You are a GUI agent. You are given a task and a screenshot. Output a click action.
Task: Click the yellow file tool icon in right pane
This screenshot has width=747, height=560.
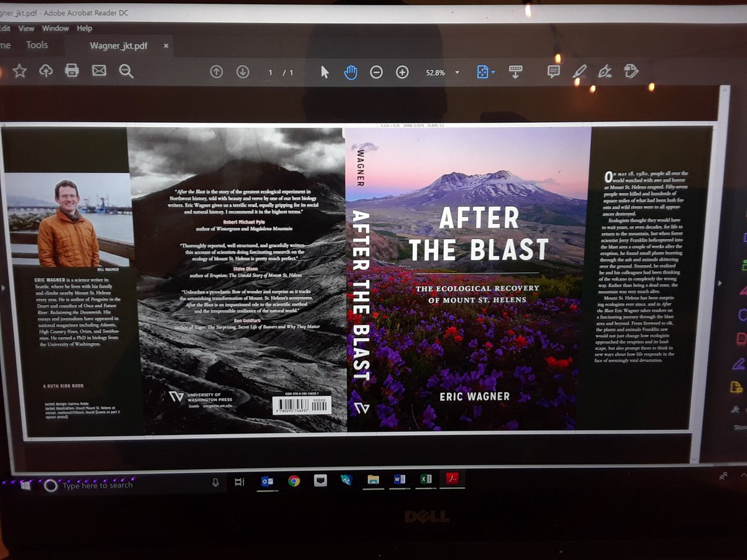(x=736, y=388)
